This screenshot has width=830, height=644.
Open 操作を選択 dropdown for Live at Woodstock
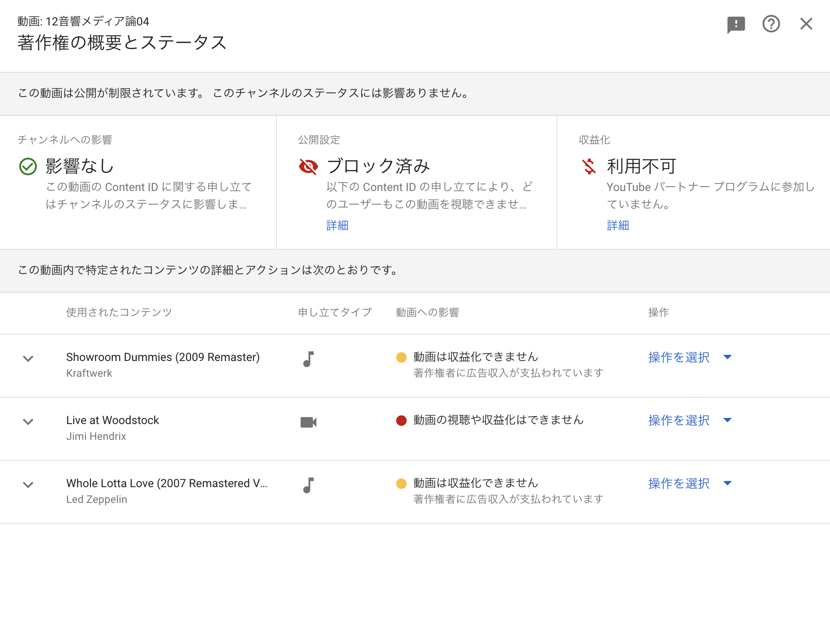(x=690, y=421)
